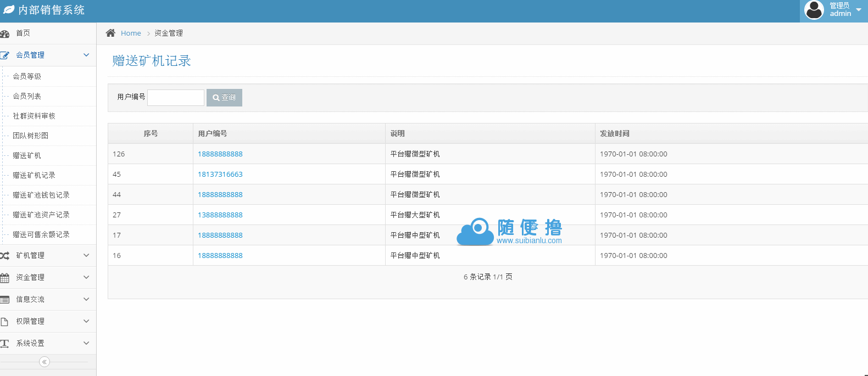
Task: Open user 18888888888 in row 17
Action: click(220, 235)
